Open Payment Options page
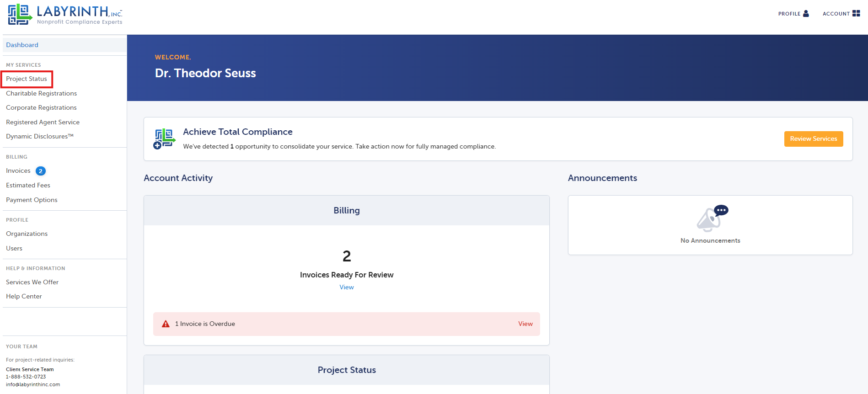Screen dimensions: 868x394 32,200
